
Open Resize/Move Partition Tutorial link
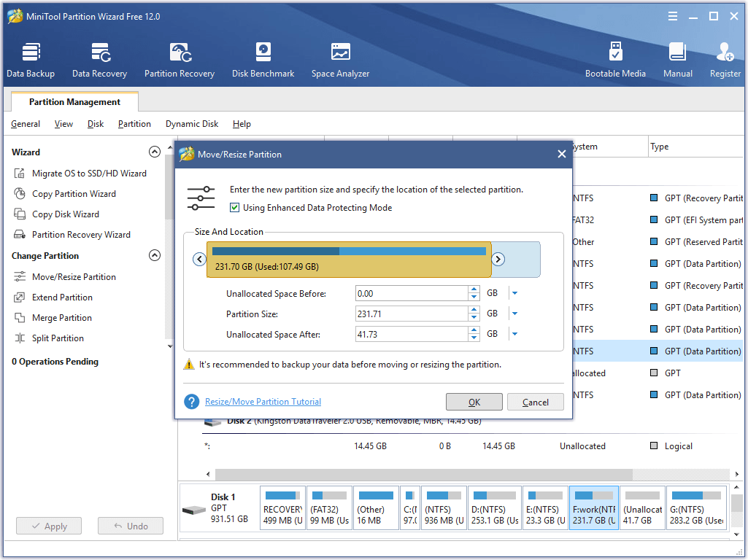click(x=263, y=402)
